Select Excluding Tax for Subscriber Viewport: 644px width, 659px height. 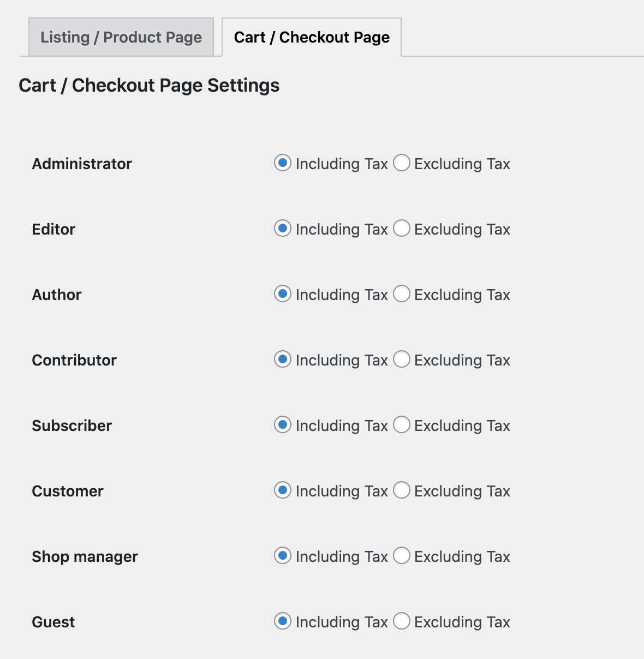tap(402, 426)
